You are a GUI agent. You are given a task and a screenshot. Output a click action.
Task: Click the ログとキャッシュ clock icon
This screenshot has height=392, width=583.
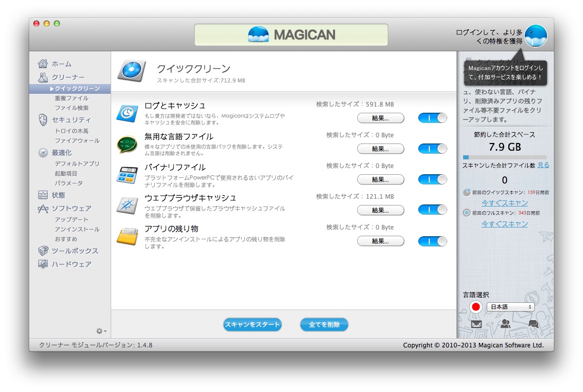tap(127, 113)
